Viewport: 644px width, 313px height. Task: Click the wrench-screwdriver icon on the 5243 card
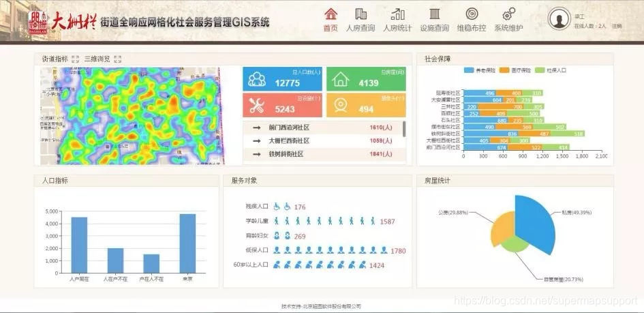click(257, 106)
